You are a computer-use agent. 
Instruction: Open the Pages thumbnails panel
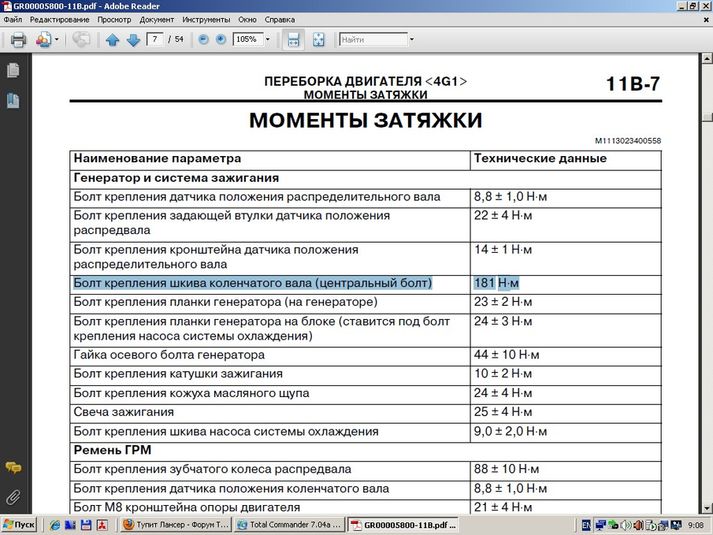(x=13, y=71)
